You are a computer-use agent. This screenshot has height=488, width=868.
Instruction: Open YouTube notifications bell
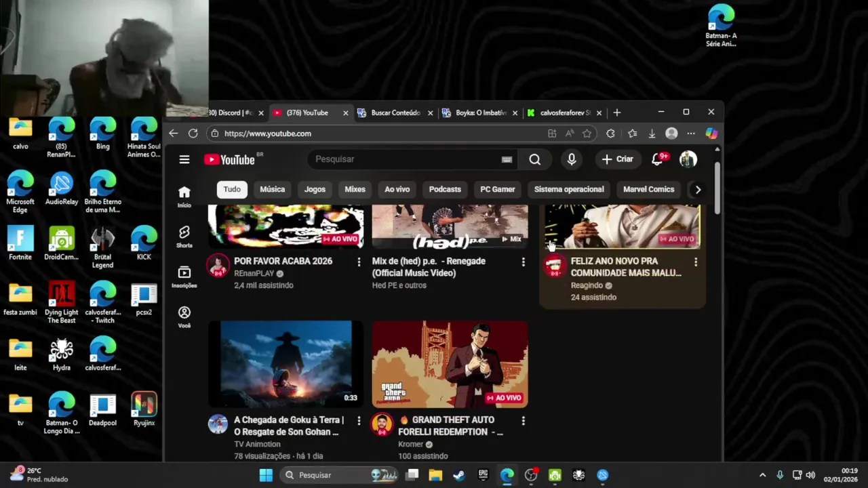click(x=657, y=159)
